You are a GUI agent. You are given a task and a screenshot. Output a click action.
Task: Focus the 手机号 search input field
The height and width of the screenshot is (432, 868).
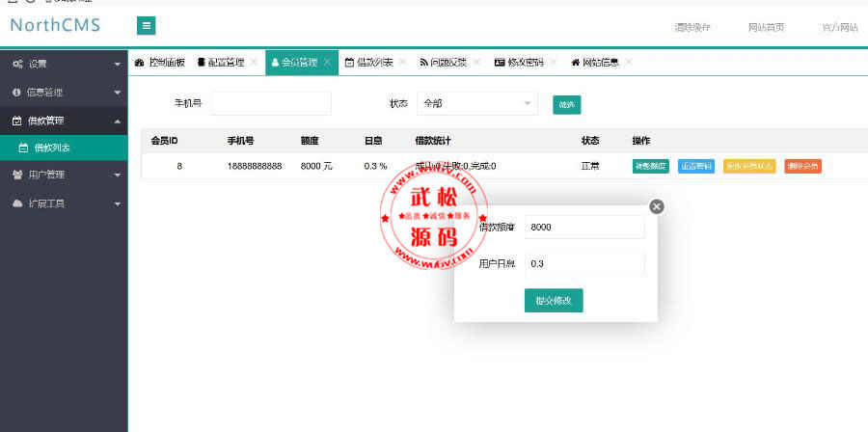271,103
